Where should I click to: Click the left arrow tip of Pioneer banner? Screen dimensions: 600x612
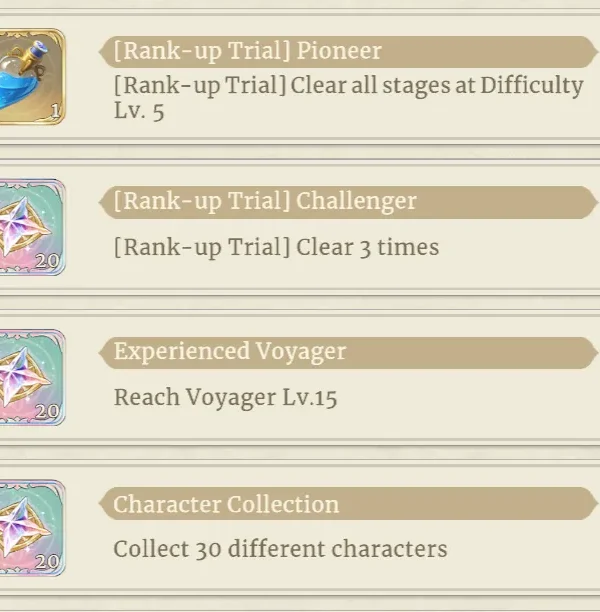[x=104, y=52]
